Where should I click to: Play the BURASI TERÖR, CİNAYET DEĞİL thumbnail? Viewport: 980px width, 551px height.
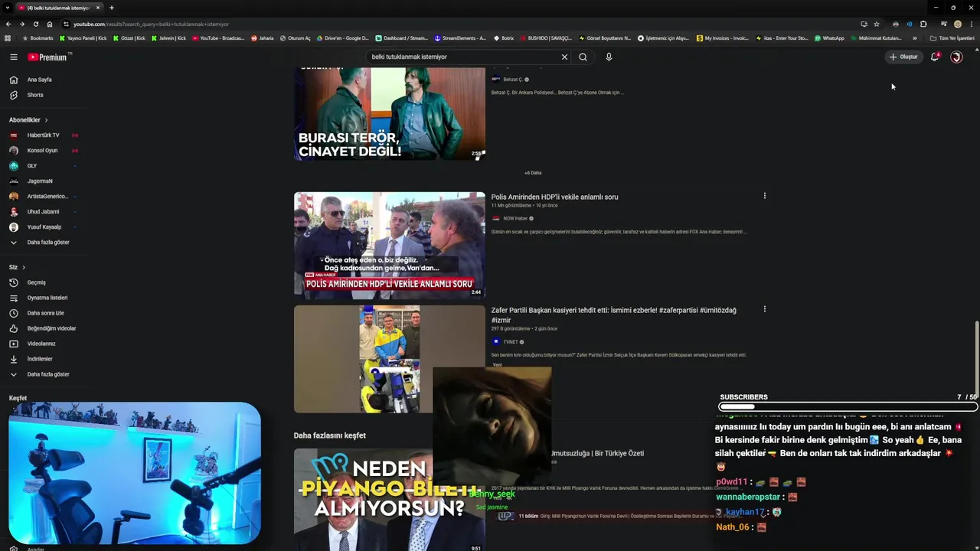click(x=389, y=114)
